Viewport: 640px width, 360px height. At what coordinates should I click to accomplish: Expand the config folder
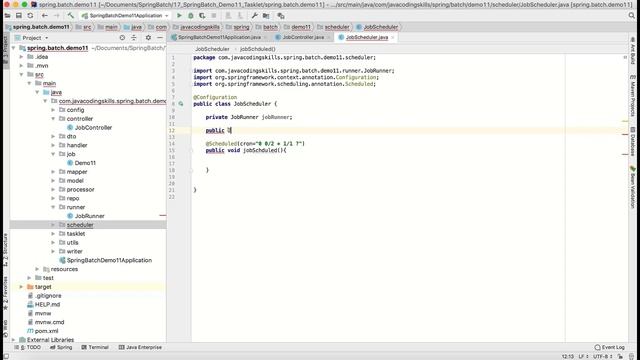[x=53, y=110]
